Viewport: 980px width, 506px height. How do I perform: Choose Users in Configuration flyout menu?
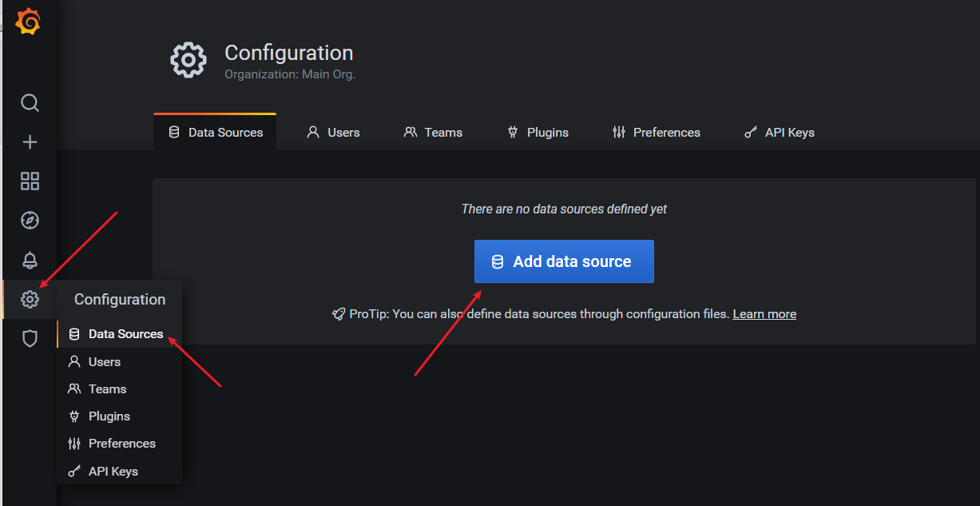point(104,362)
